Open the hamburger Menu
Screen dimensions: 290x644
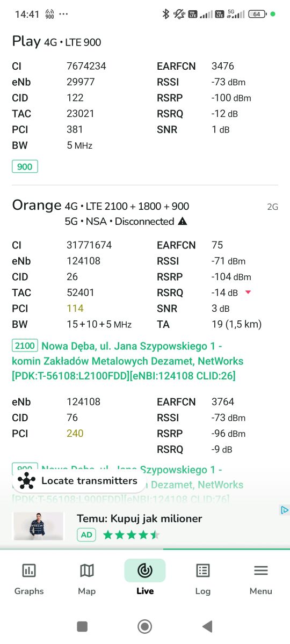[x=261, y=579]
